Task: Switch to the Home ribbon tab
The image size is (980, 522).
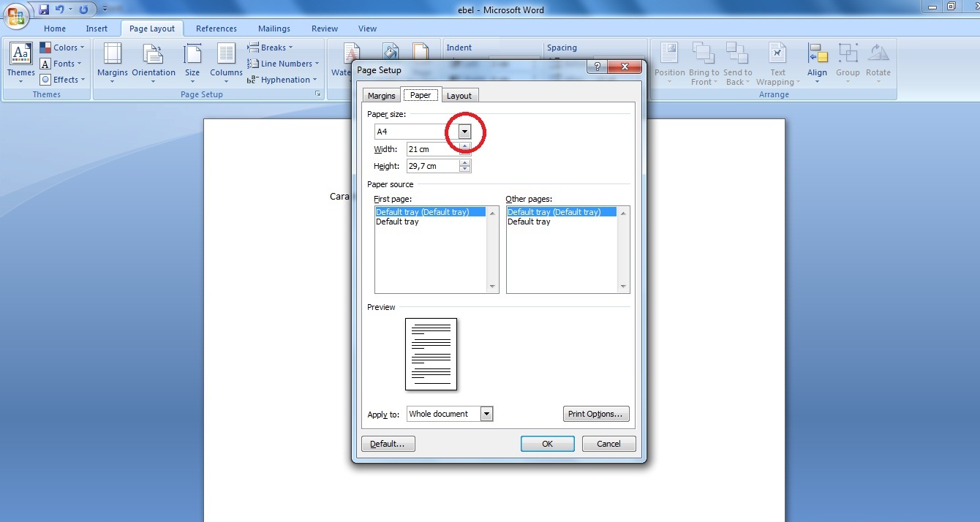Action: click(55, 29)
